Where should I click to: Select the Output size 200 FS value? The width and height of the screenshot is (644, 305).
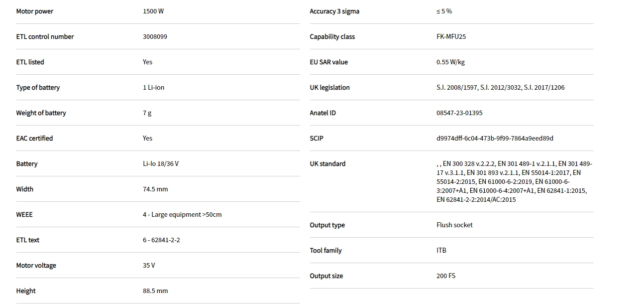coord(446,276)
